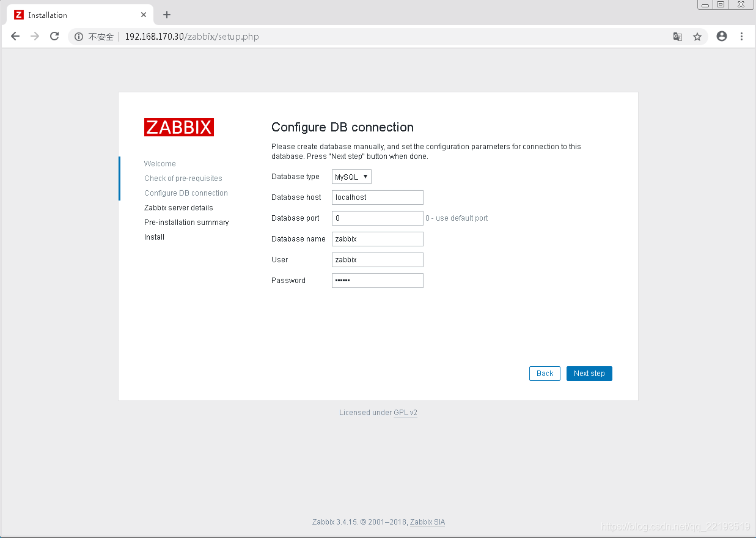The height and width of the screenshot is (538, 756).
Task: Restore the Chrome window size
Action: pos(721,4)
